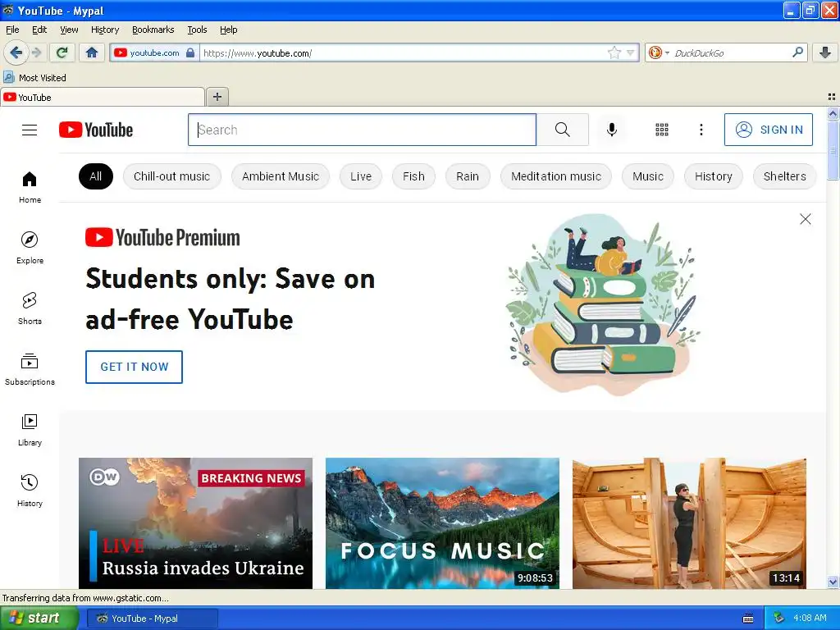Start voice search with microphone icon
Screen dimensions: 840x630
point(611,130)
